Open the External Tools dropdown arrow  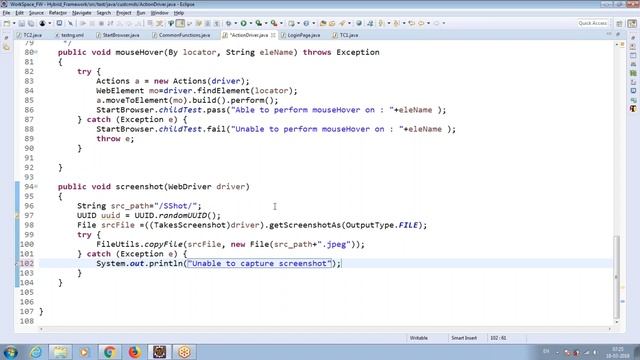(x=281, y=23)
